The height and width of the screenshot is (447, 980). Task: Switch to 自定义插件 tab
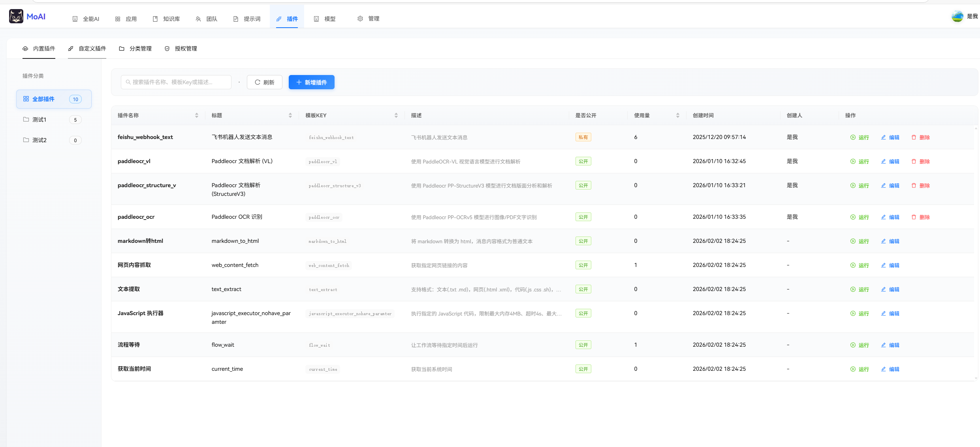point(87,49)
